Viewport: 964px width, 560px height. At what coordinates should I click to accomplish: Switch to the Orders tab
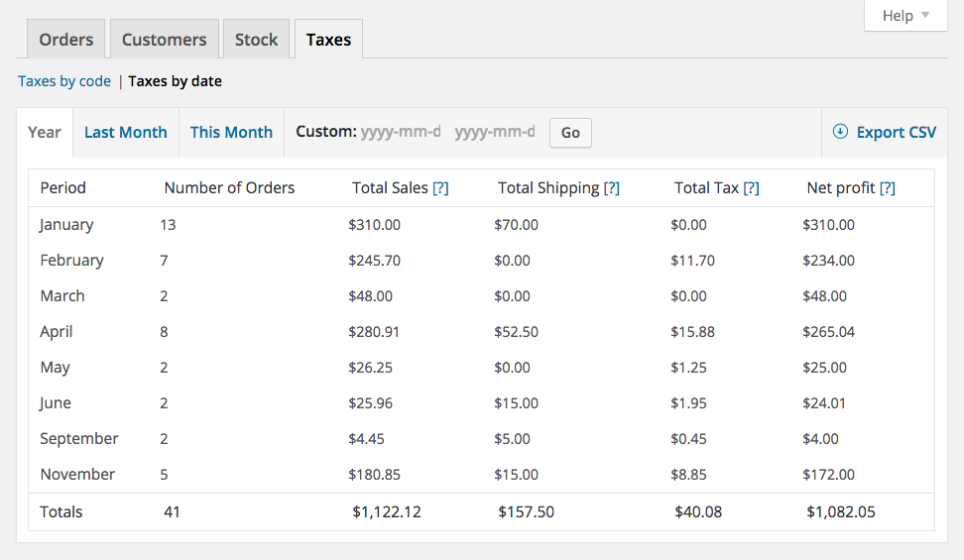(66, 40)
